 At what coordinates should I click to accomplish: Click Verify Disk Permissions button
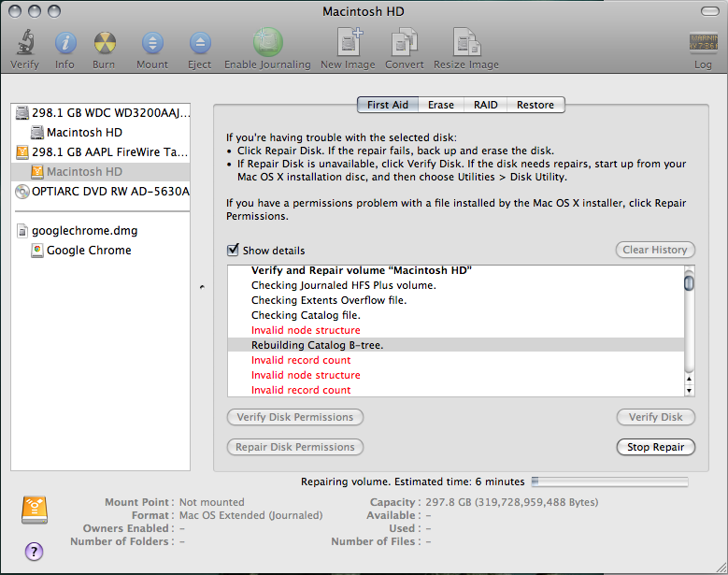295,417
